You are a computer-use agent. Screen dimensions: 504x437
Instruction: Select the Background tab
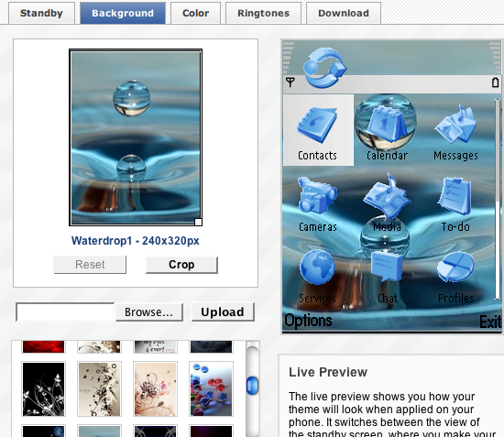tap(123, 13)
